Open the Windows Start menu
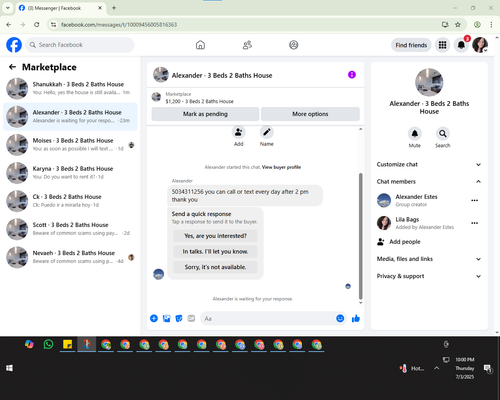Screen dimensions: 500x400 (x=9, y=368)
